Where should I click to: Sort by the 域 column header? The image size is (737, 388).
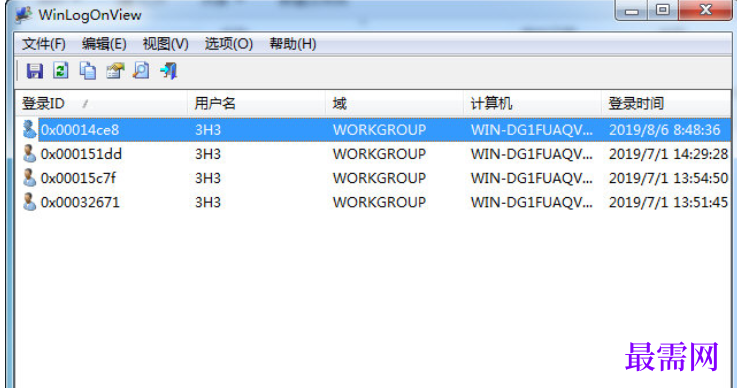point(394,103)
